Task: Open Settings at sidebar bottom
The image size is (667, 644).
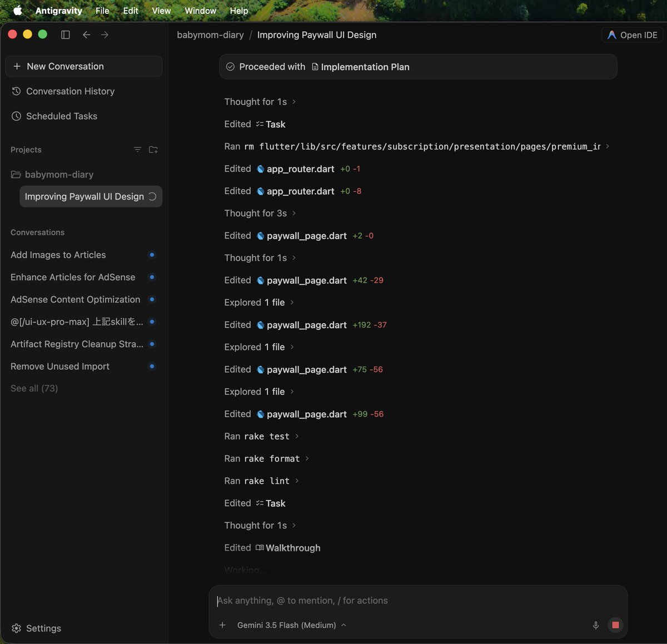Action: coord(37,628)
